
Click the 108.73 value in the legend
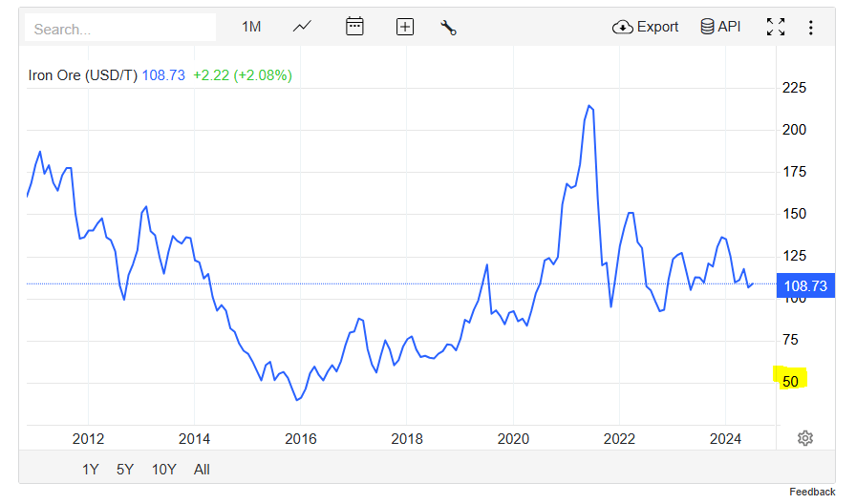tap(163, 75)
